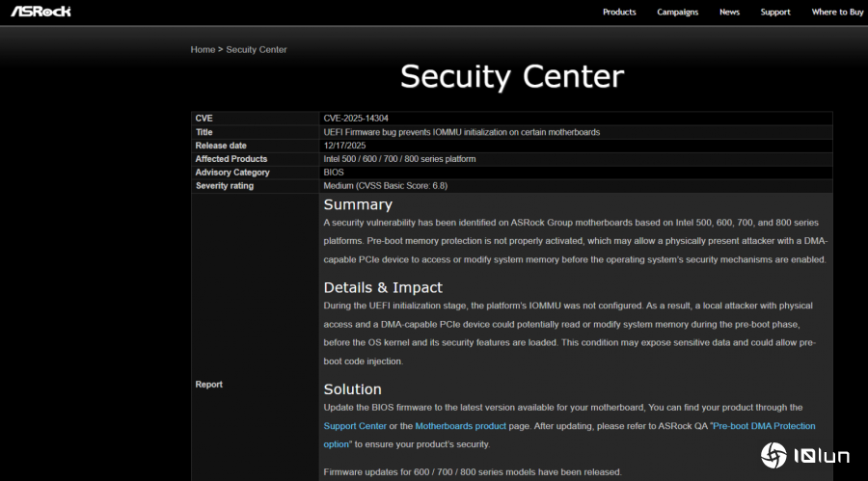Click the Home breadcrumb link

pos(203,49)
